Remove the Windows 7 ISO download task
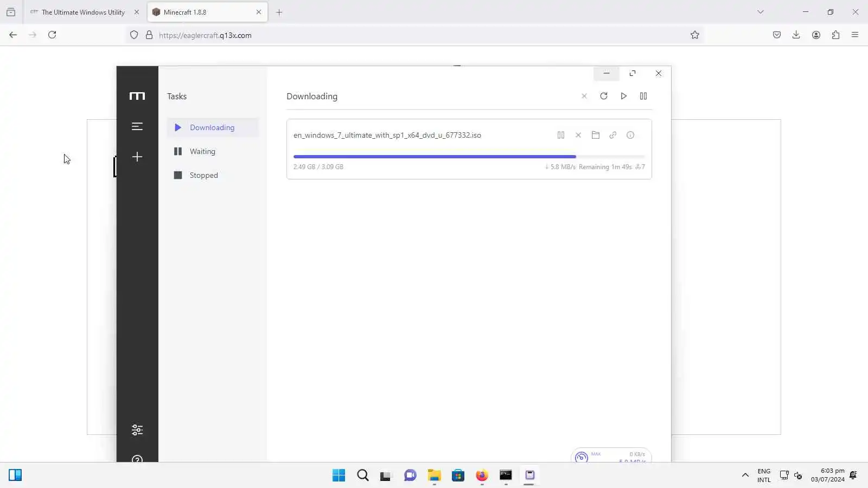This screenshot has width=868, height=488. [x=578, y=135]
